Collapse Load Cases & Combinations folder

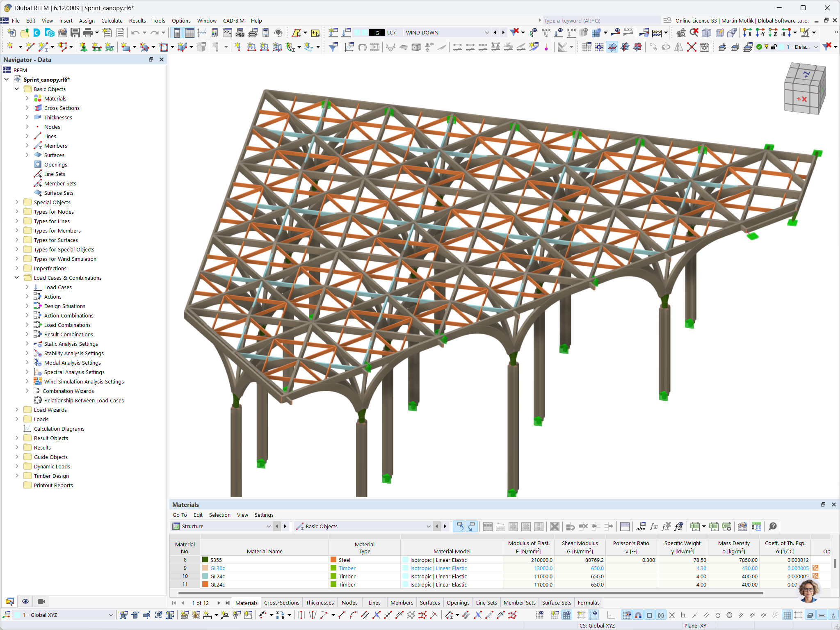17,278
